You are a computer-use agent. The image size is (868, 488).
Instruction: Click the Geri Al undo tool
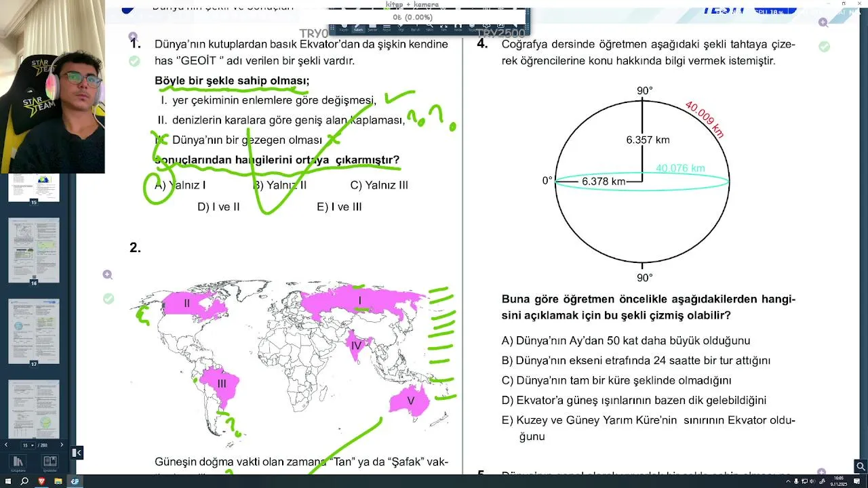click(x=415, y=28)
